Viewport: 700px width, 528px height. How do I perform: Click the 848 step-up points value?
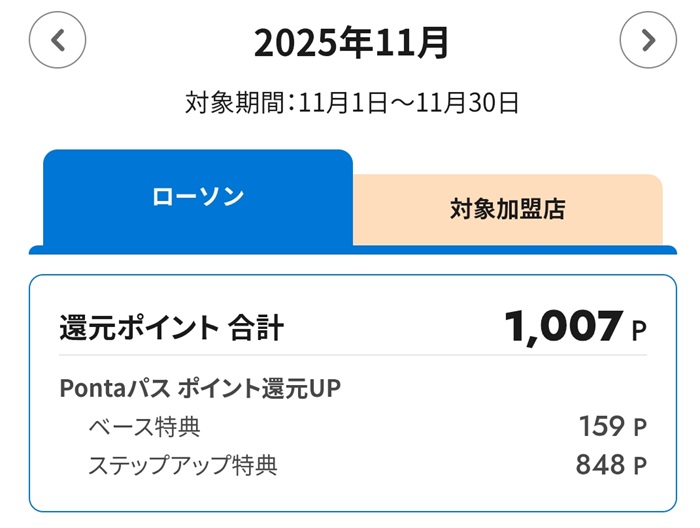600,465
